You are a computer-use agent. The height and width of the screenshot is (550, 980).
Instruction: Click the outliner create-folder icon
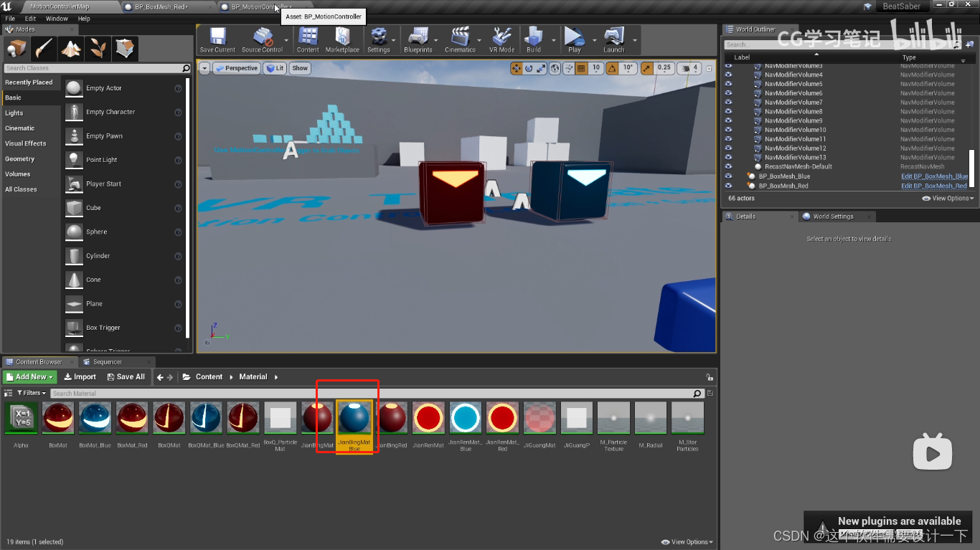point(970,44)
